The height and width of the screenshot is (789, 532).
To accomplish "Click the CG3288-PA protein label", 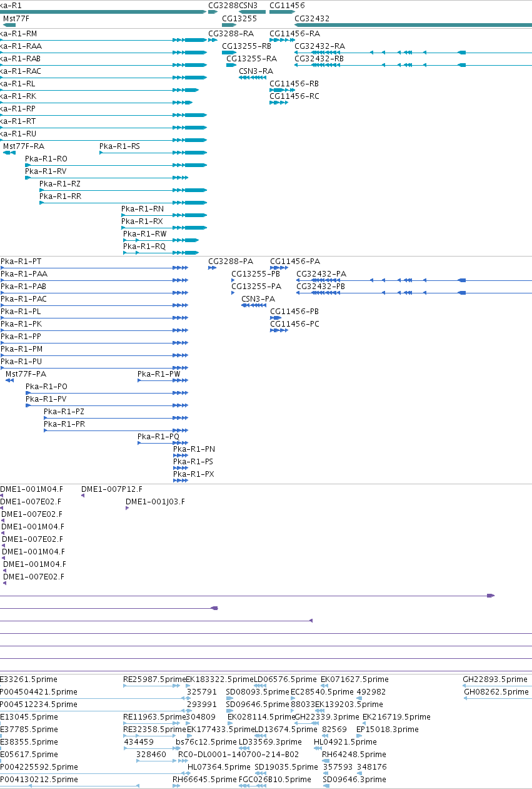I will click(x=231, y=262).
